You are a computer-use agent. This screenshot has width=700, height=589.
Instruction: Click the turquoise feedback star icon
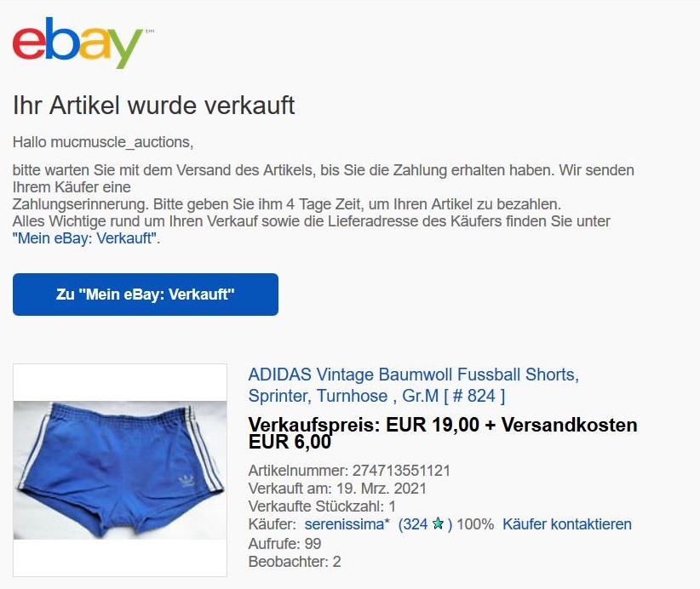438,523
